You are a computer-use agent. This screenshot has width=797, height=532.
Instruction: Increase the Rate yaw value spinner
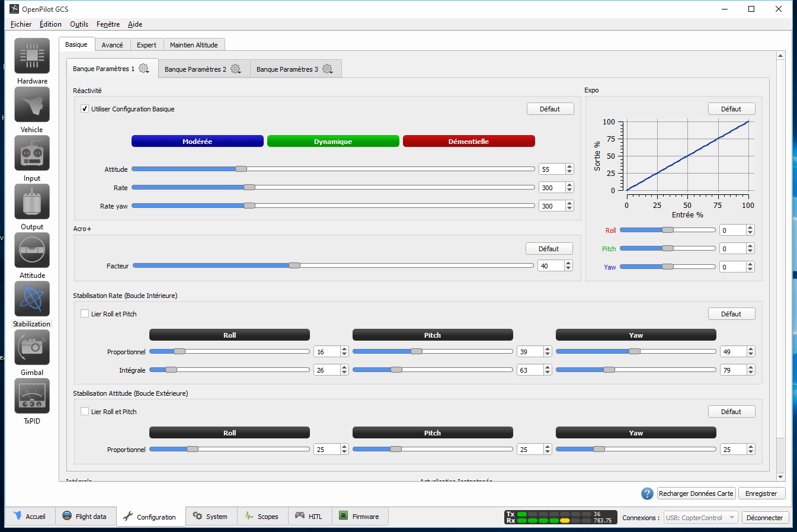tap(569, 204)
